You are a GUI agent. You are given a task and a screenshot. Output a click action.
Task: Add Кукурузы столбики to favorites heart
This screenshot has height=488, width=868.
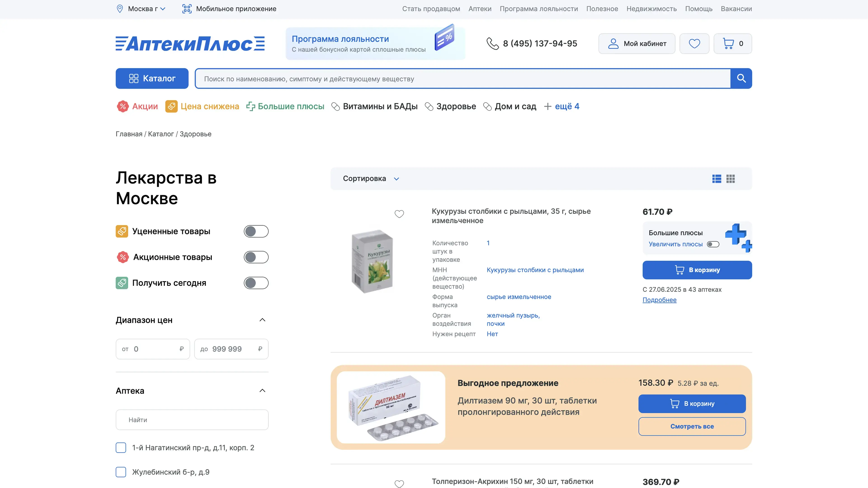[399, 214]
